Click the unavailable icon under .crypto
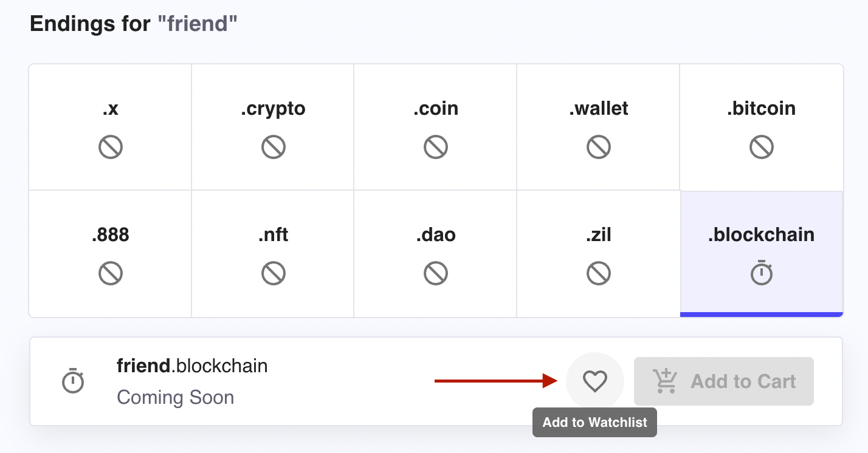Image resolution: width=868 pixels, height=453 pixels. click(272, 146)
